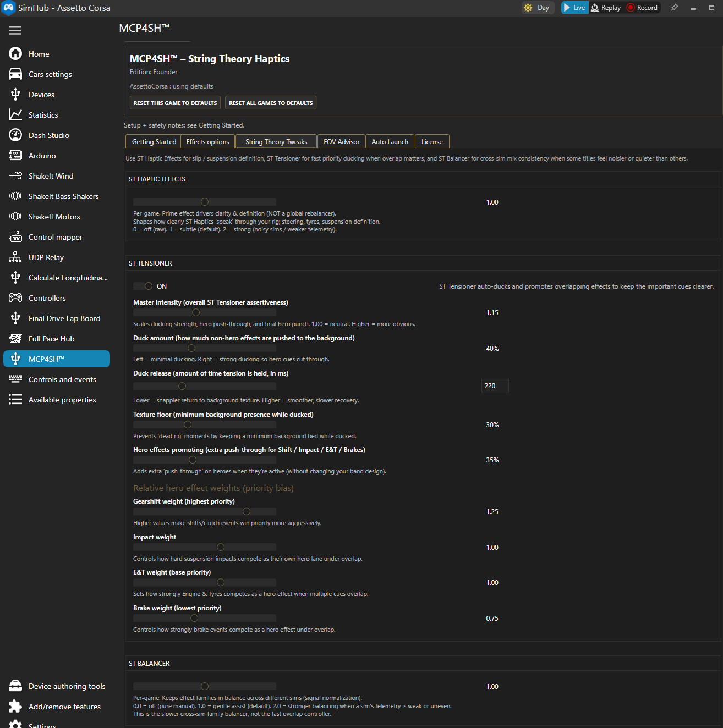This screenshot has width=723, height=728.
Task: Click the pin window icon
Action: point(674,8)
